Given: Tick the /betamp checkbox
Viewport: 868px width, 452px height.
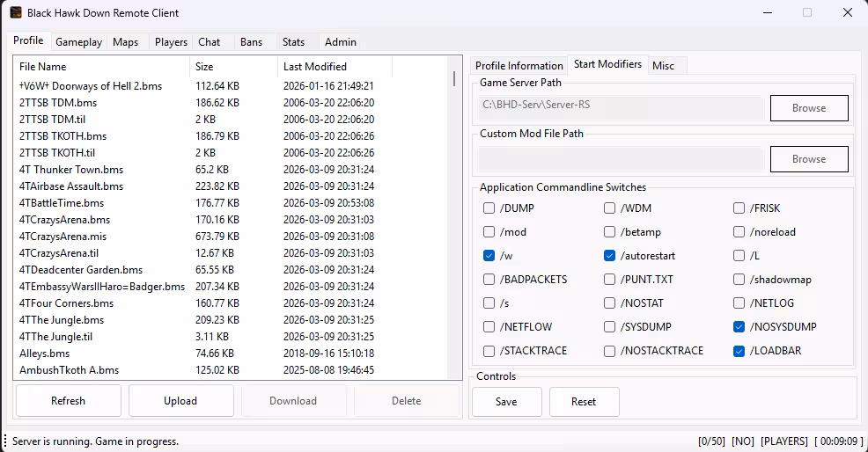Looking at the screenshot, I should 609,232.
